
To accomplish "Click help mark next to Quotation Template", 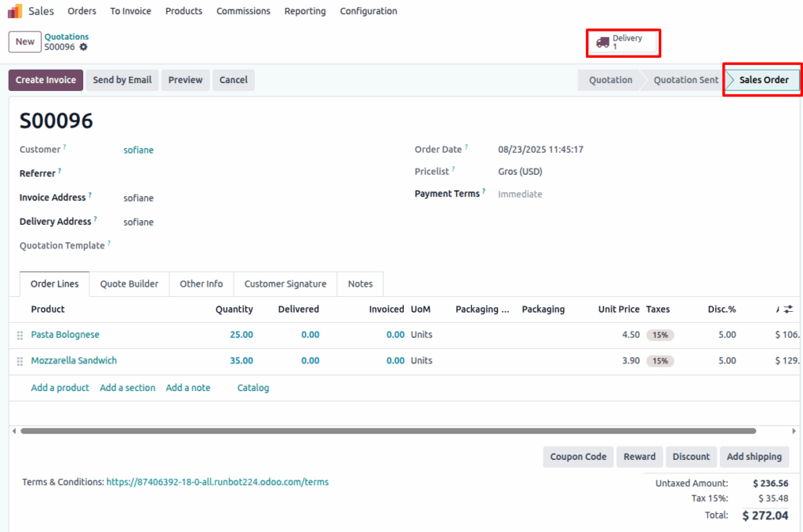I will [x=109, y=243].
